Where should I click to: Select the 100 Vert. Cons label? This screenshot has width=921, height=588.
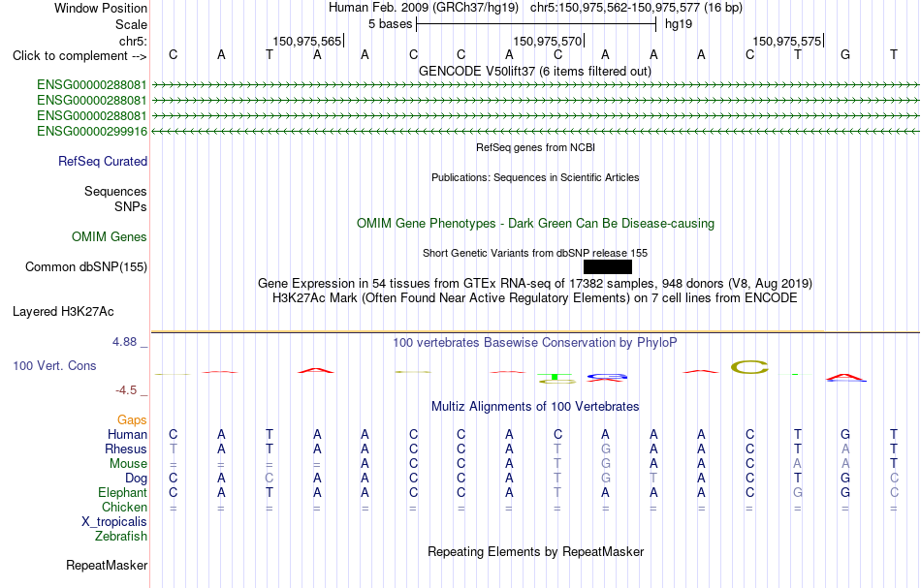[54, 365]
